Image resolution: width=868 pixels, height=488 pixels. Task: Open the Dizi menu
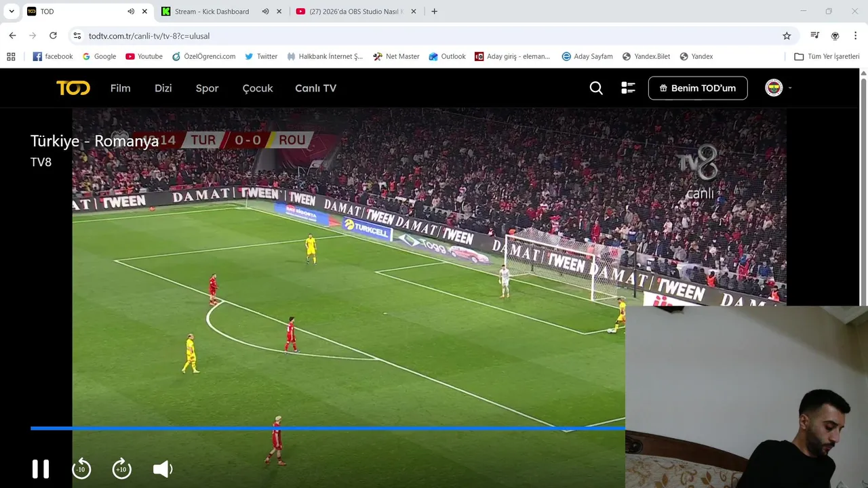coord(163,88)
